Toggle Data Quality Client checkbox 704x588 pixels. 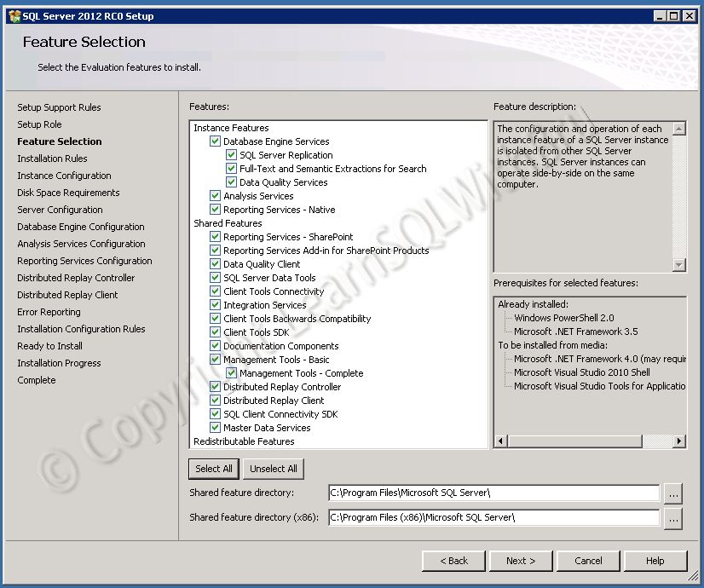click(x=215, y=264)
